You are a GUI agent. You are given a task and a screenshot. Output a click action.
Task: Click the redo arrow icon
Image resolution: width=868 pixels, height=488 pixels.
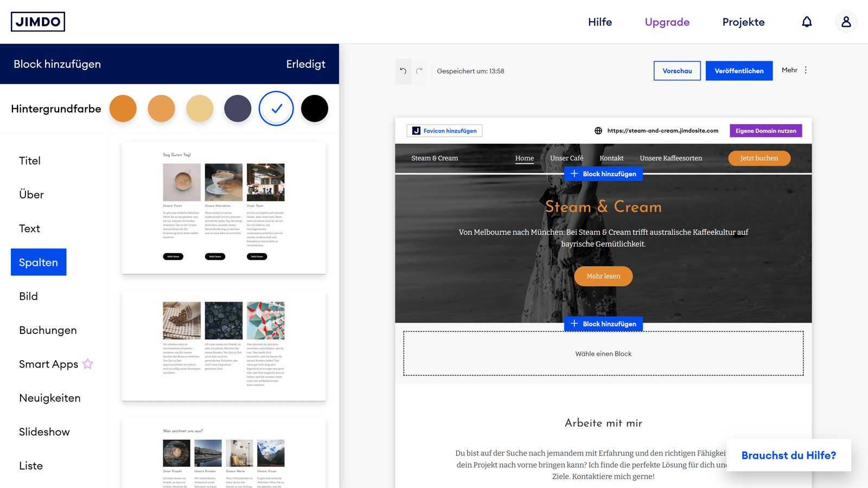(420, 70)
